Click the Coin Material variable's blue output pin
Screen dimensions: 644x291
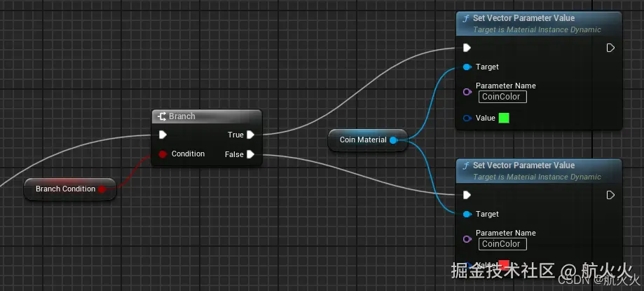(393, 140)
